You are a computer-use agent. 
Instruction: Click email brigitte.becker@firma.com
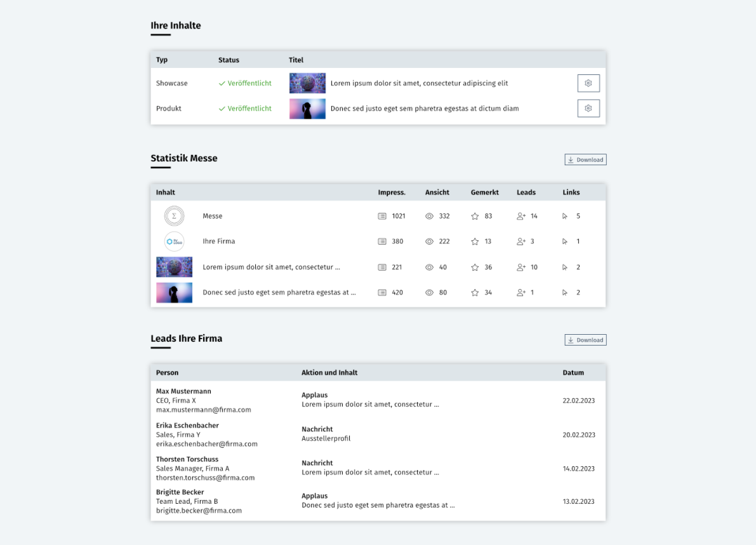[x=199, y=510]
